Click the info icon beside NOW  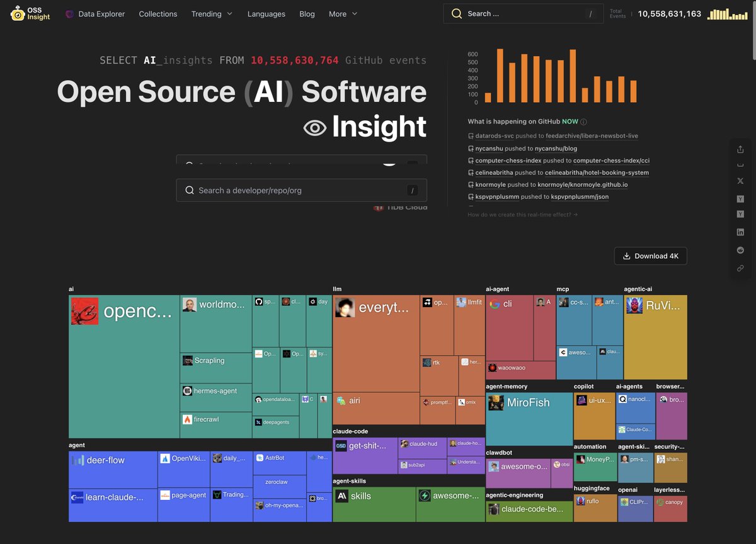coord(583,122)
